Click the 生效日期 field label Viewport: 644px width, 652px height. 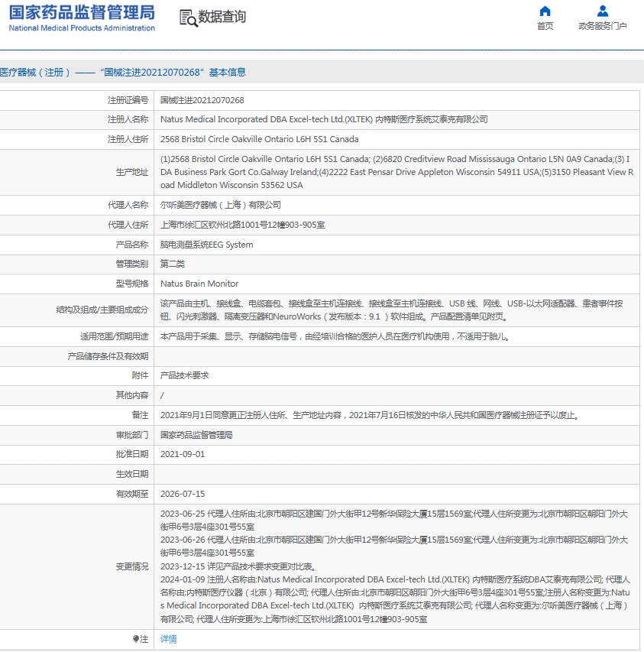coord(132,474)
